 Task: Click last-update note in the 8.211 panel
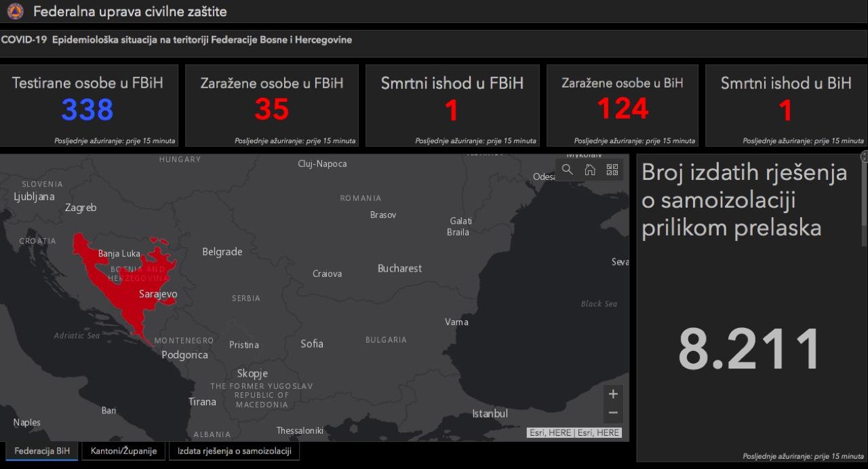point(804,457)
